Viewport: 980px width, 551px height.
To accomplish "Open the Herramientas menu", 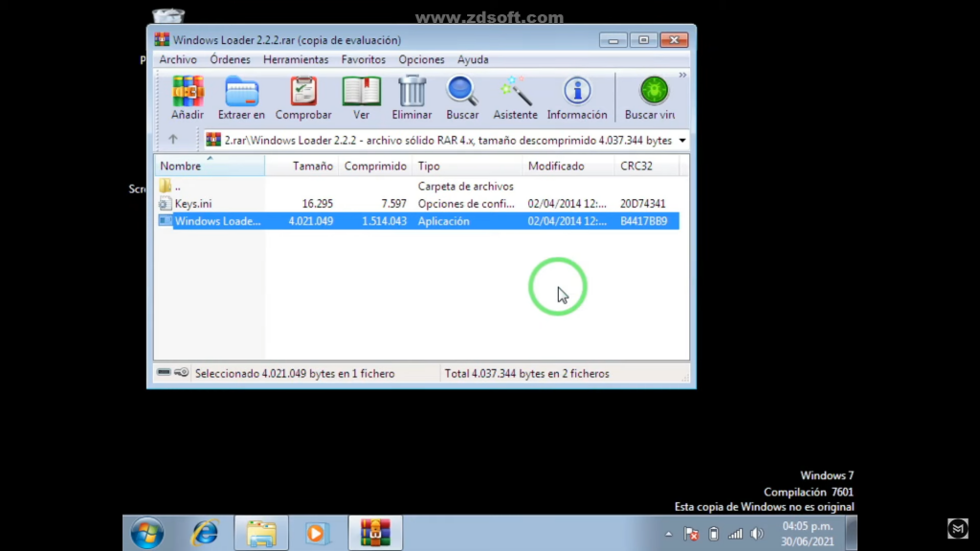I will [296, 59].
